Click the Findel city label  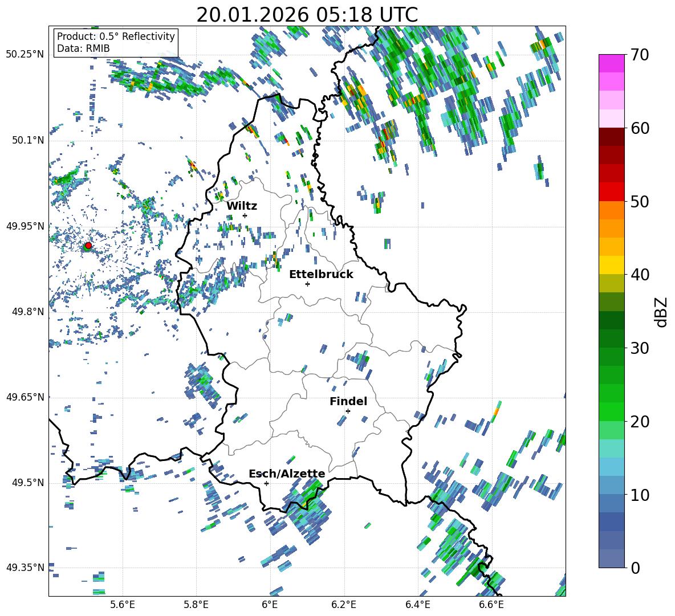pyautogui.click(x=348, y=401)
